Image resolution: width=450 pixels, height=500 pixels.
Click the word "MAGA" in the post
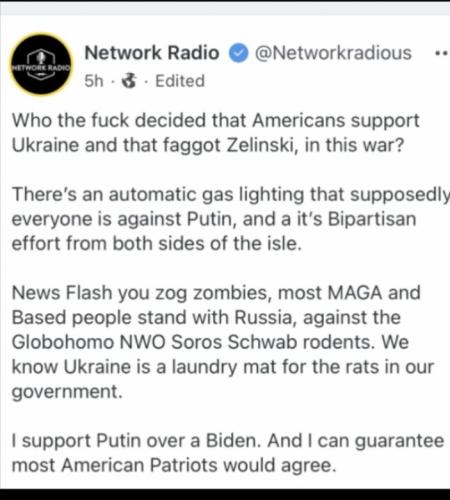click(354, 293)
